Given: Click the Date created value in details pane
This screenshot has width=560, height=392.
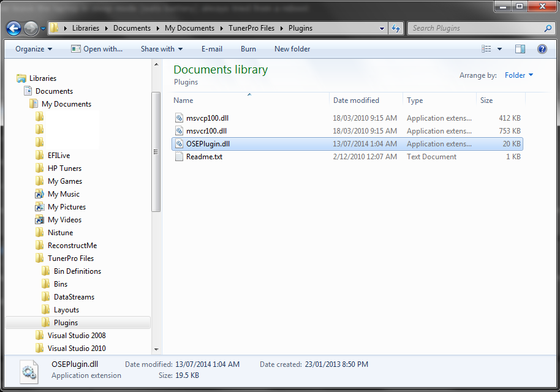Looking at the screenshot, I should point(336,364).
